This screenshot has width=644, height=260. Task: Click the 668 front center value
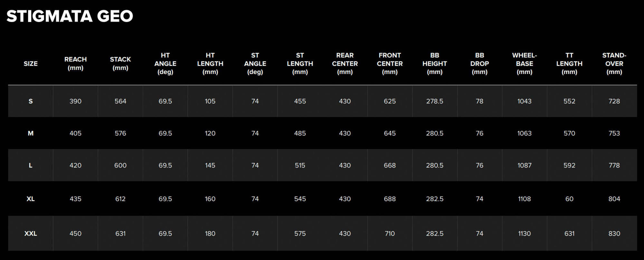(x=390, y=166)
